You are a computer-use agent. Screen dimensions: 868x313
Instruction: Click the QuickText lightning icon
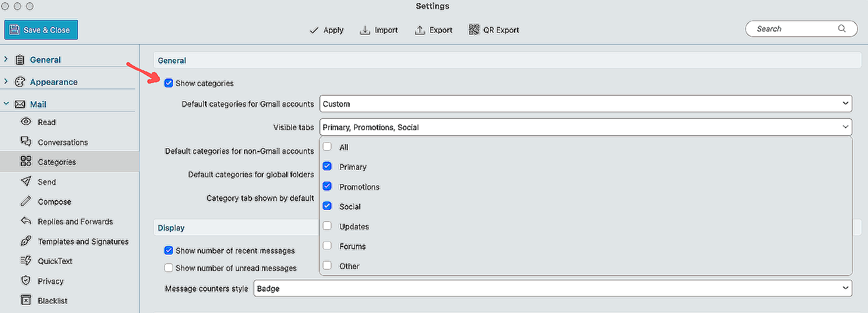tap(26, 261)
